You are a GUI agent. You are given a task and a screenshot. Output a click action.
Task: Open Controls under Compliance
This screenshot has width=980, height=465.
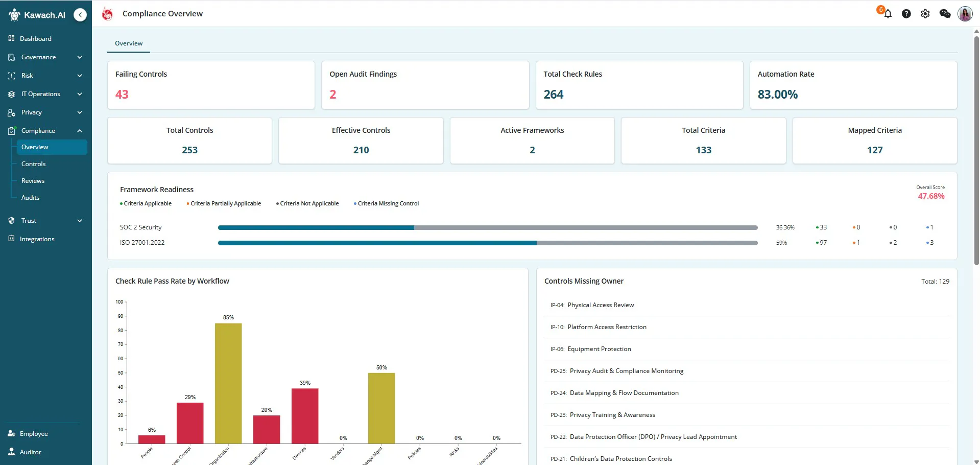(34, 164)
